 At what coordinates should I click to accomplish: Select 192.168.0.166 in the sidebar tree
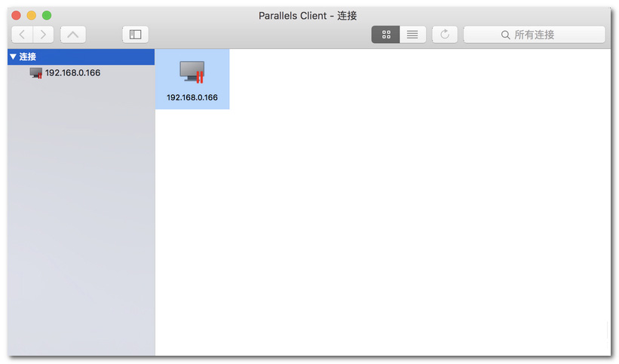pyautogui.click(x=81, y=72)
